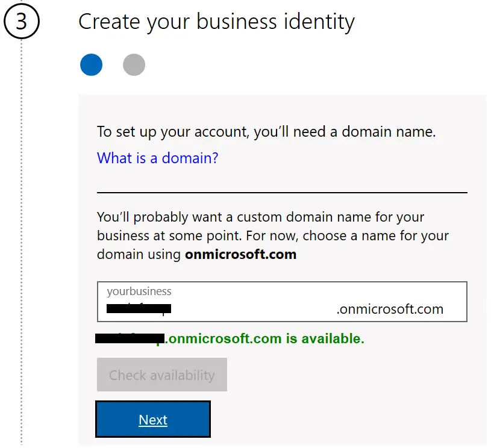This screenshot has height=448, width=491.
Task: Click the grayed Check availability button
Action: point(162,375)
